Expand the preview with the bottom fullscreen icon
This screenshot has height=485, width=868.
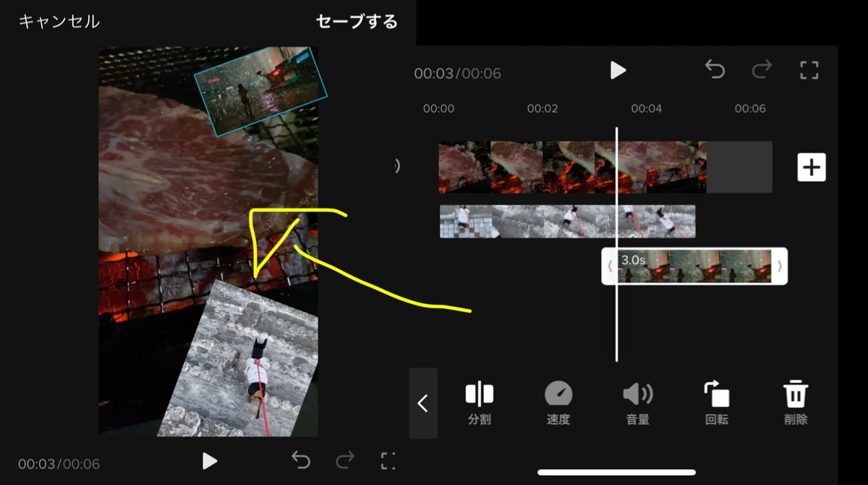(x=388, y=461)
